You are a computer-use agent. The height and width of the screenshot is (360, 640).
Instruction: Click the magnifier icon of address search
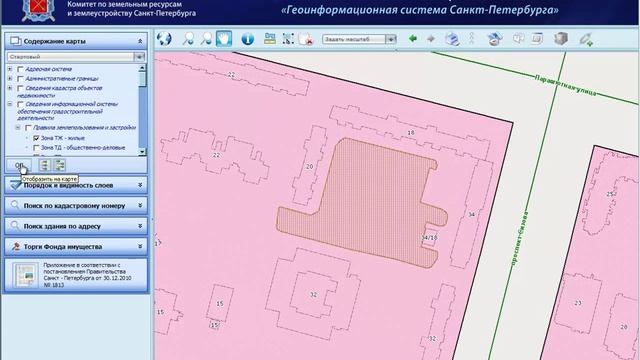click(x=15, y=225)
